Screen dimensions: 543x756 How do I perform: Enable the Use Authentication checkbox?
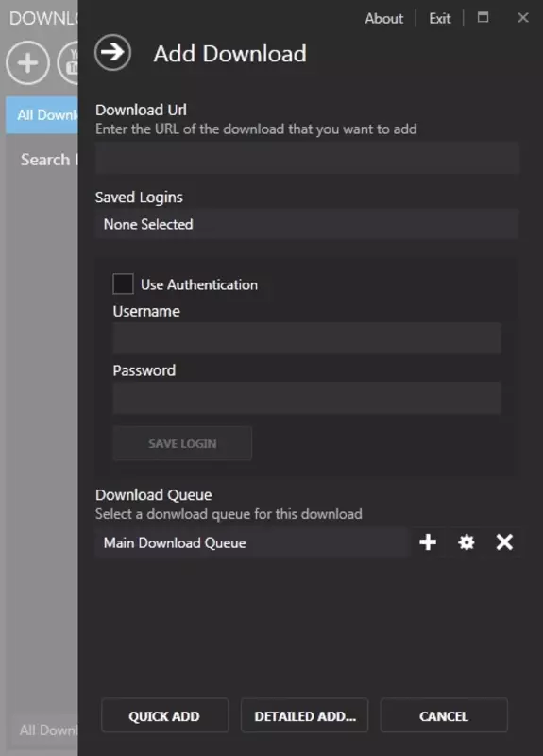coord(123,284)
